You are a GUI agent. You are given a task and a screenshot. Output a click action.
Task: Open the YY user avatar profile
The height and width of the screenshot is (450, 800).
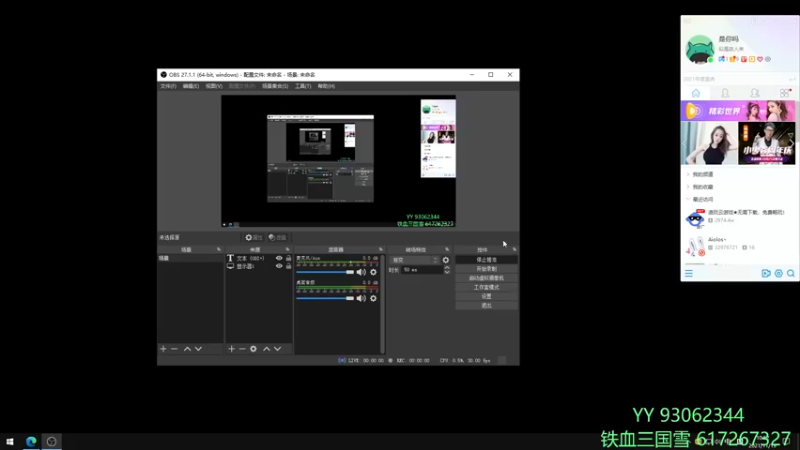pyautogui.click(x=699, y=49)
